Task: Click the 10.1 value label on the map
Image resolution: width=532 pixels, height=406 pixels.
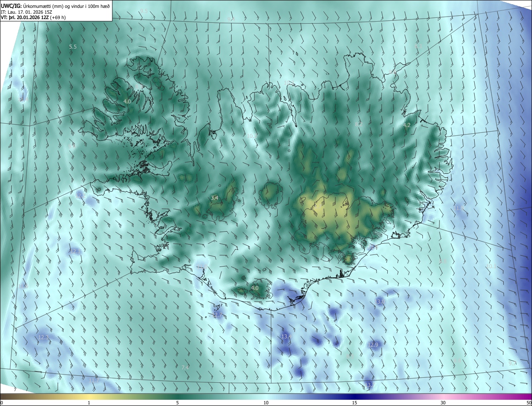Action: point(491,266)
